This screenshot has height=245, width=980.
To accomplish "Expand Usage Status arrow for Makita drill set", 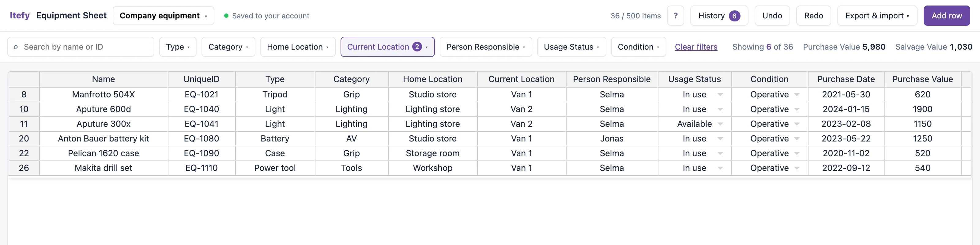I will point(720,168).
